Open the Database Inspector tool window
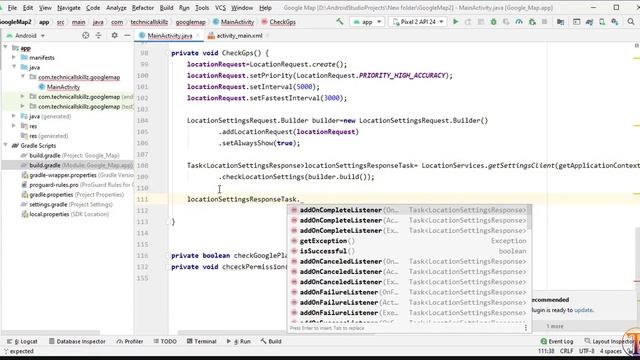640x360 pixels. pos(77,341)
